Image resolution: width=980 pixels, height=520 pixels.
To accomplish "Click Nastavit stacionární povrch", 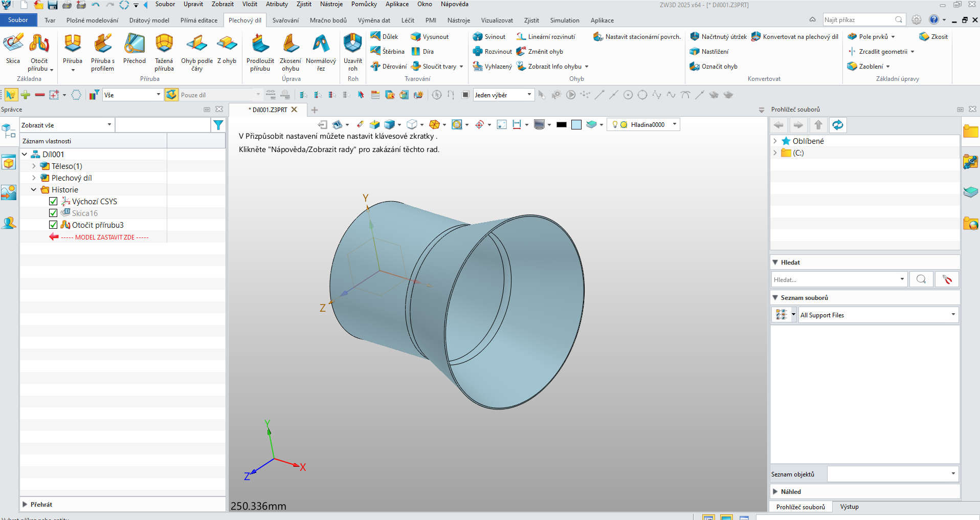I will point(637,37).
